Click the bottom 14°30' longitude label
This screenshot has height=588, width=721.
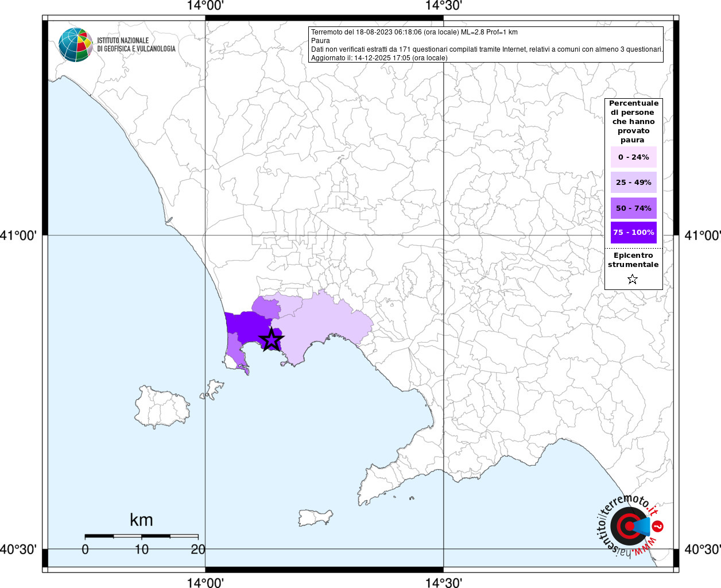pyautogui.click(x=443, y=582)
